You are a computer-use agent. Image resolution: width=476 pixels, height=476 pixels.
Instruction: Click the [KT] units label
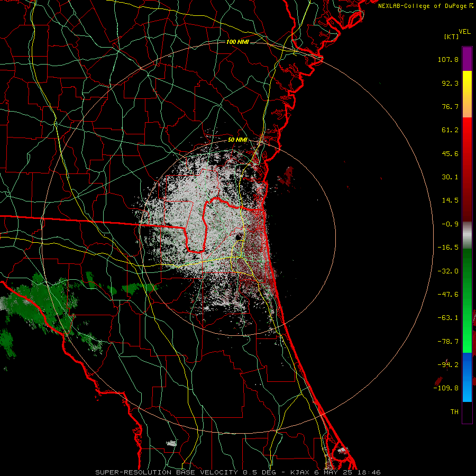(x=452, y=36)
